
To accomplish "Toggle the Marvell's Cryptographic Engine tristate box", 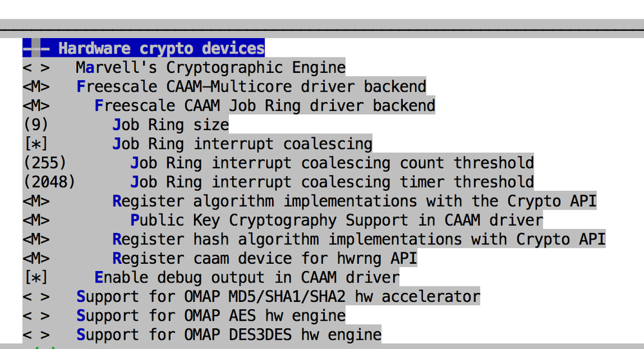I will click(36, 68).
